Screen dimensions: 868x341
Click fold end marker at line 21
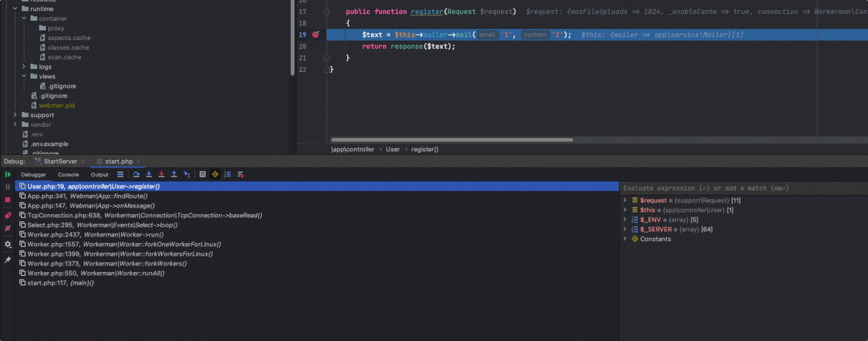tap(326, 58)
